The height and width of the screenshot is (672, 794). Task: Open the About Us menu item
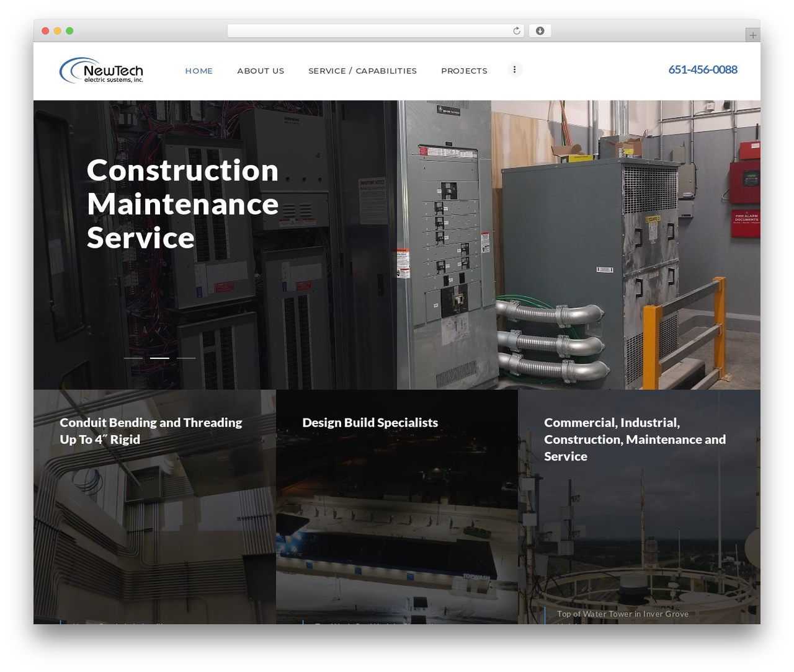pos(261,71)
